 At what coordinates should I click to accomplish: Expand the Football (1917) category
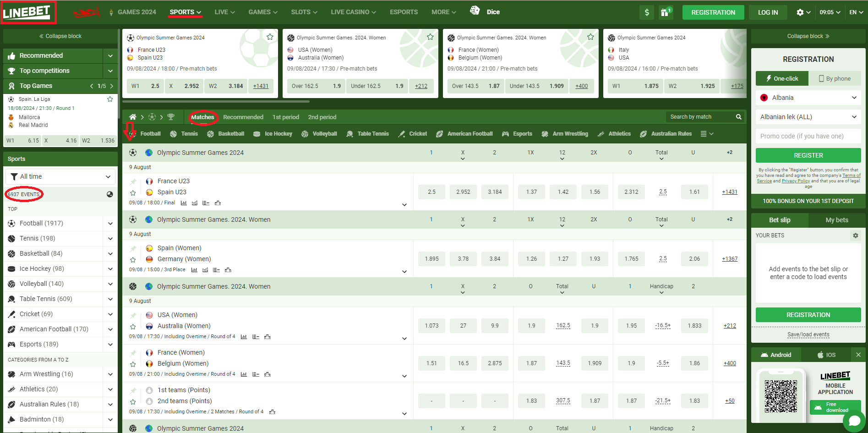pos(110,223)
